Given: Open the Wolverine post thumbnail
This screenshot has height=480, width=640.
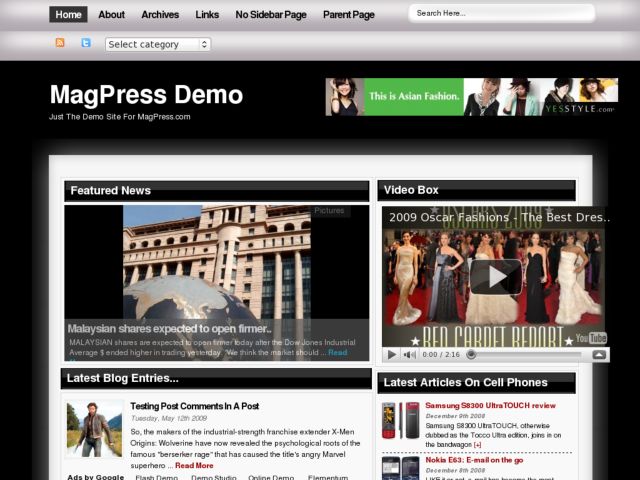Looking at the screenshot, I should 94,429.
